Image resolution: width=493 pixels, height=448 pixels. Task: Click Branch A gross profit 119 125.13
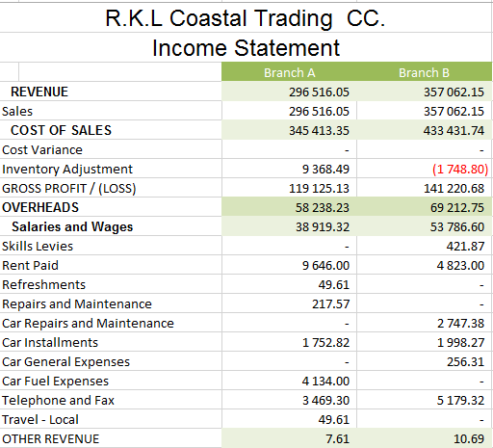coord(319,189)
